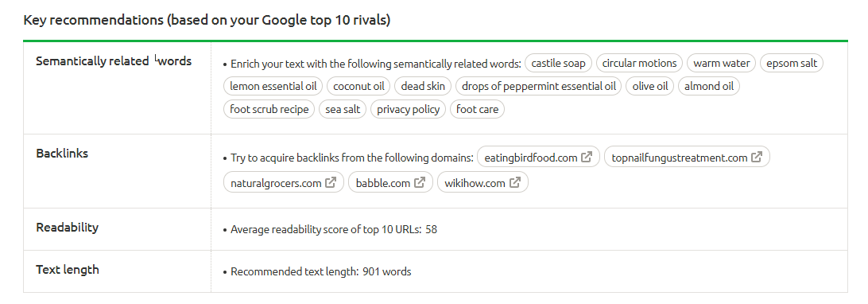Click the Semantically related words row label

[x=114, y=61]
